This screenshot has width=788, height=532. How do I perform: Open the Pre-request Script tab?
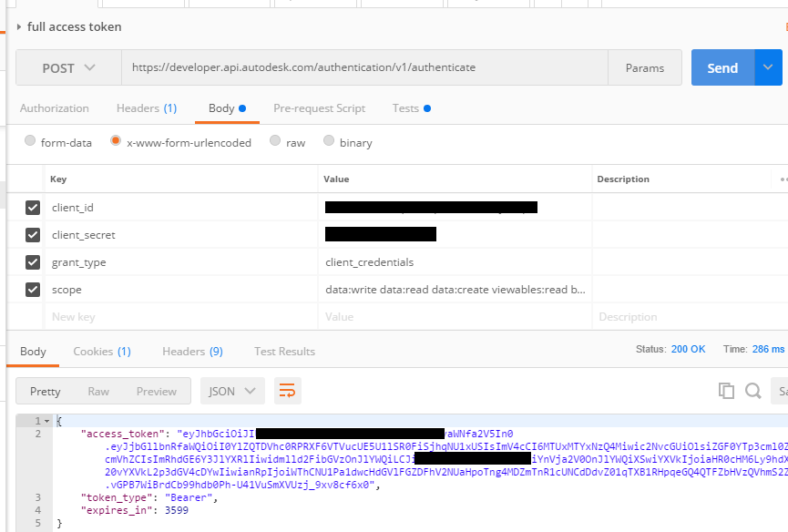click(319, 108)
